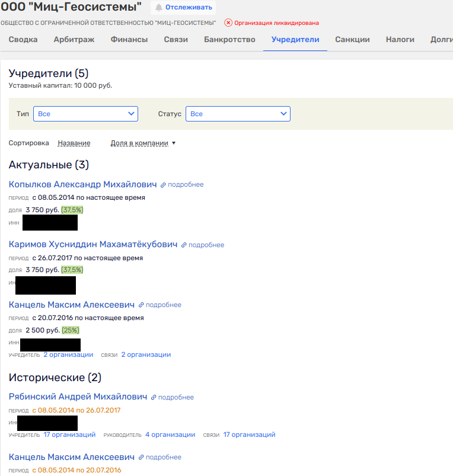Viewport: 453px width, 476px height.
Task: Click подробнее next to Каримов
Action: coord(206,245)
